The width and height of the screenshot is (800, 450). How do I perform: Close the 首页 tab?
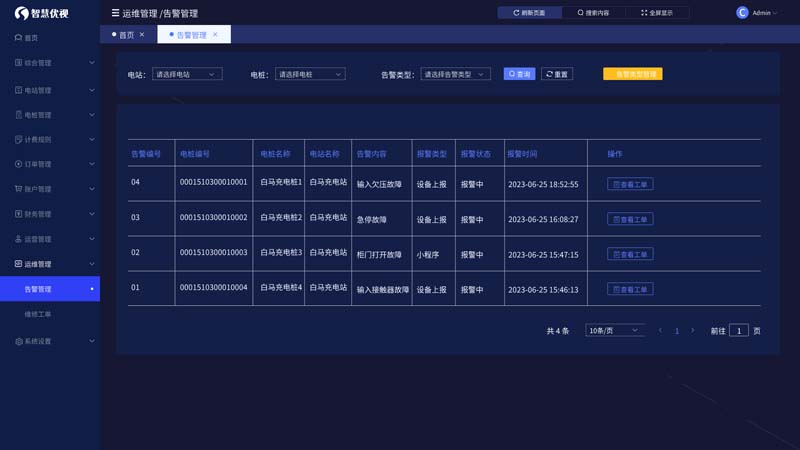(142, 34)
